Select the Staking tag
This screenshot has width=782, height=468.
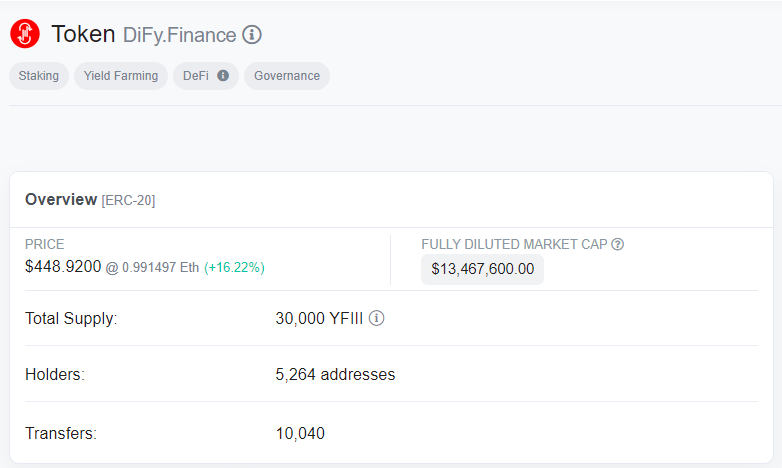coord(39,76)
